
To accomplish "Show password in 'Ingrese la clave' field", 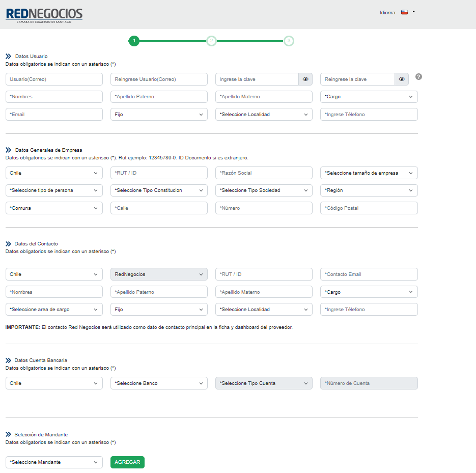I will (x=305, y=79).
